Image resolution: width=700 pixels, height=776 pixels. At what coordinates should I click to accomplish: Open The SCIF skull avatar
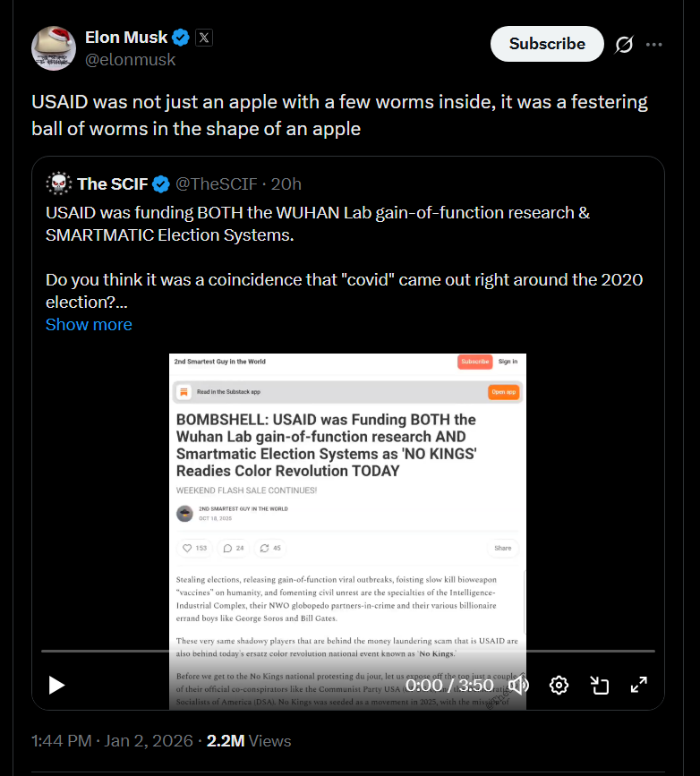[x=59, y=183]
